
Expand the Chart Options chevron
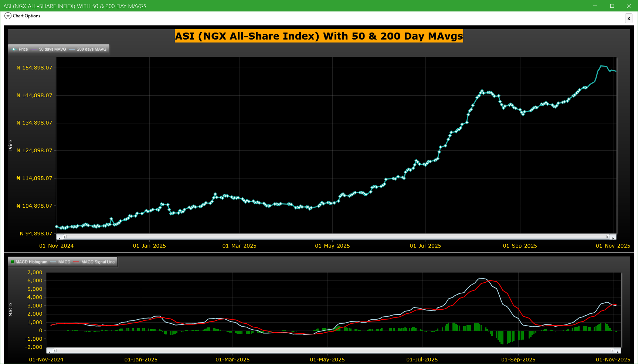point(8,16)
